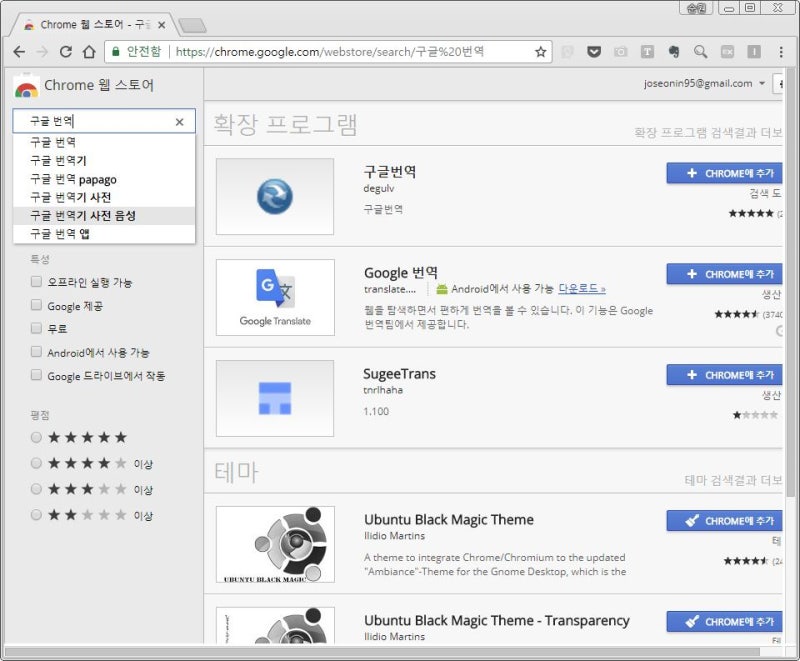
Task: Open the Chrome three-dot menu
Action: click(x=781, y=52)
